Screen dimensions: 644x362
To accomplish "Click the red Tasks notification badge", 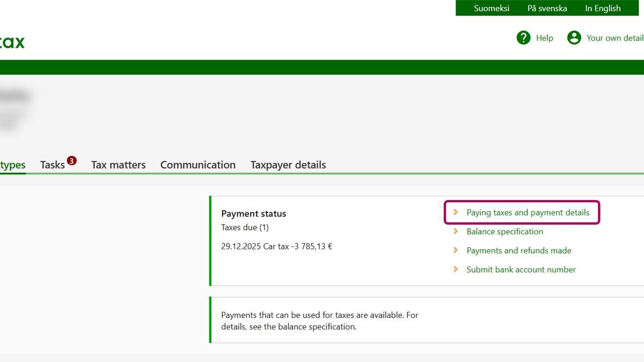I will (x=72, y=160).
